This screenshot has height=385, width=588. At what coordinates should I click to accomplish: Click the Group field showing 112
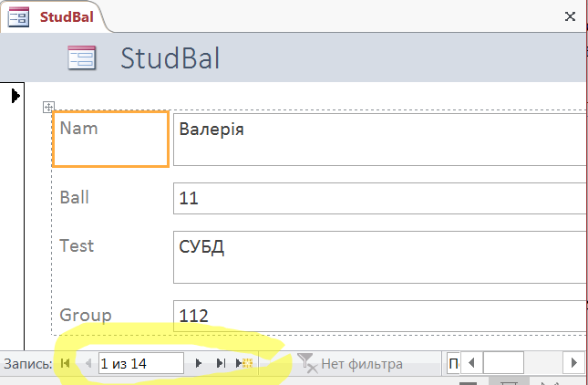click(379, 316)
